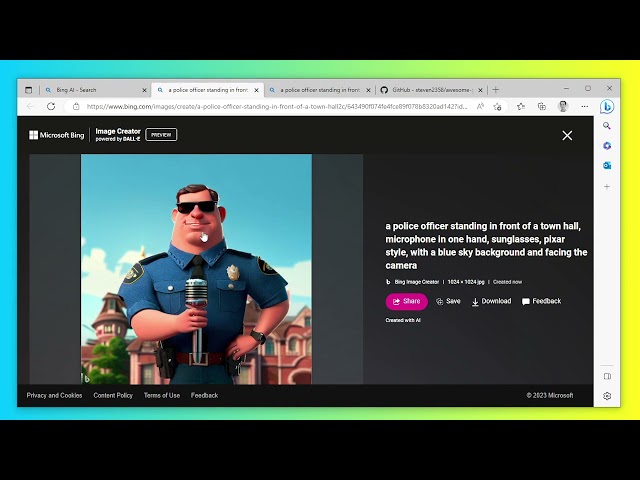
Task: Click the bing.com address bar URL
Action: [x=277, y=107]
